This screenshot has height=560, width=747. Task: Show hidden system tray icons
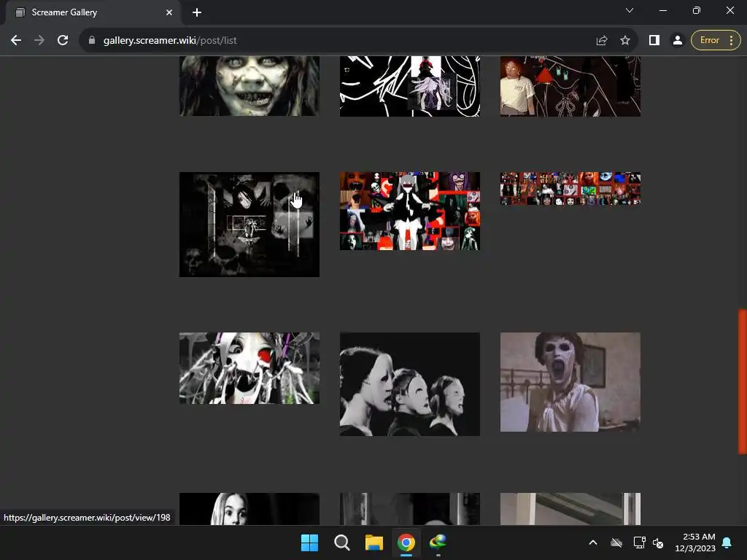(x=593, y=542)
